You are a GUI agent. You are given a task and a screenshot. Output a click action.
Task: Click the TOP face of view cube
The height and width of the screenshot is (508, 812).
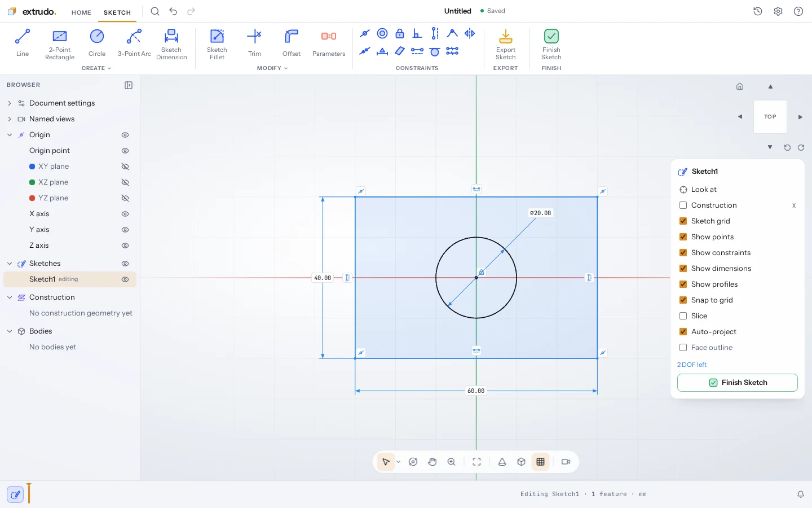770,117
